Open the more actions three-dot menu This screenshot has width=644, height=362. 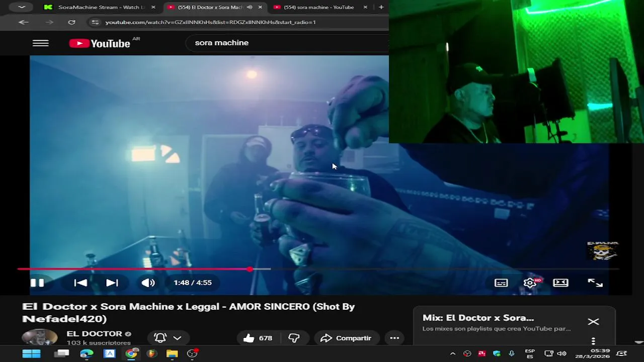click(x=394, y=338)
